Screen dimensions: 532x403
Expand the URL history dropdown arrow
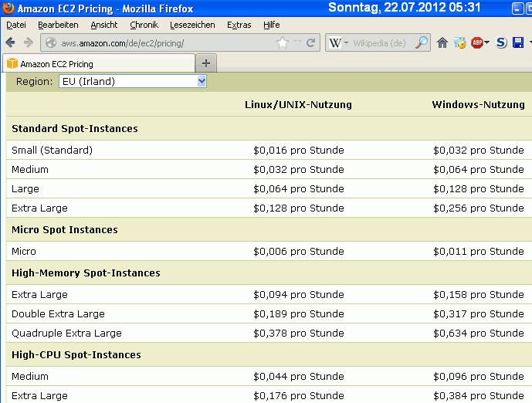click(297, 43)
